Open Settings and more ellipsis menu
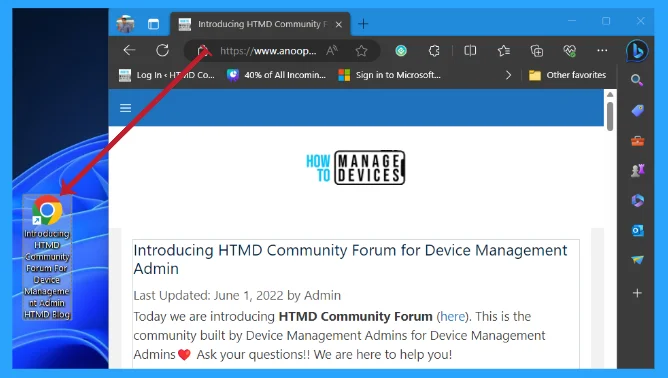Image resolution: width=668 pixels, height=378 pixels. 602,50
